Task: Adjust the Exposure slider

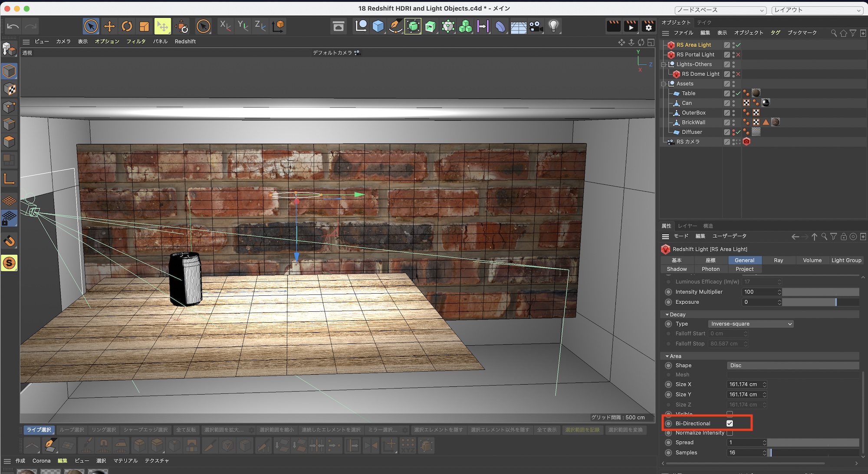Action: 820,302
